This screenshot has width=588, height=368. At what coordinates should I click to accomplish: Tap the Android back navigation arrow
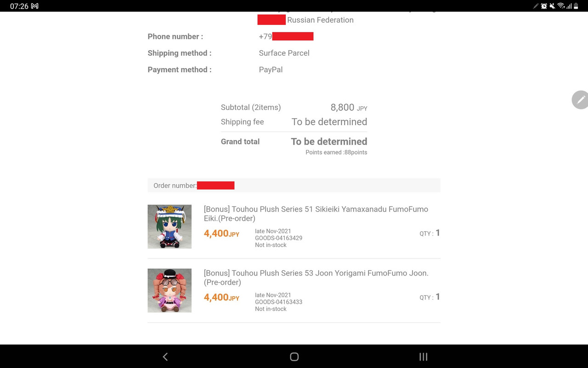coord(165,356)
